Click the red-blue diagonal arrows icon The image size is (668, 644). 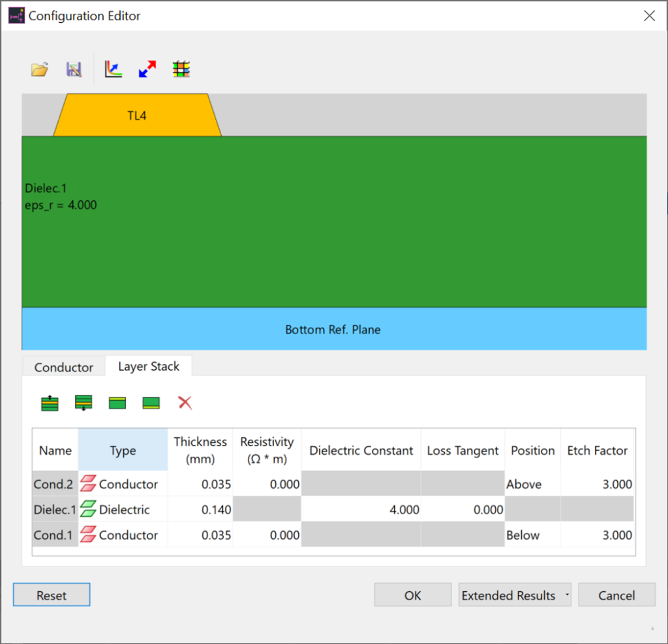pyautogui.click(x=147, y=69)
